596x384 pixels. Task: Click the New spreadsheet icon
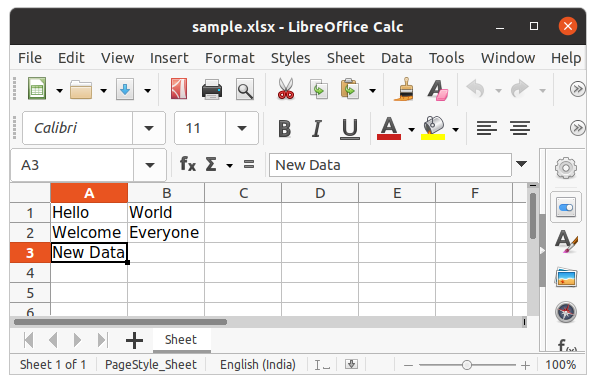point(37,89)
